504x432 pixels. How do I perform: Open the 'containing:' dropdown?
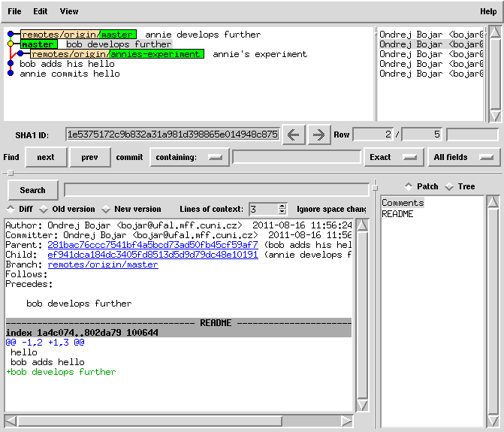pos(189,157)
